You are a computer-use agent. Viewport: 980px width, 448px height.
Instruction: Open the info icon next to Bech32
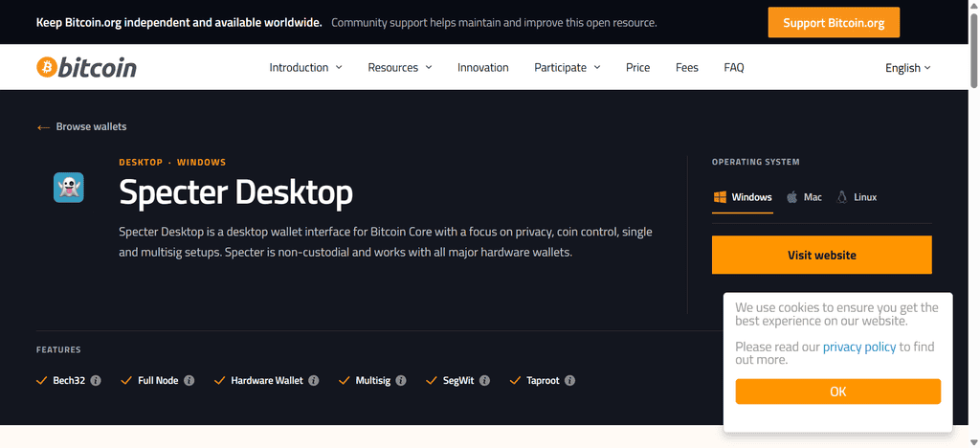coord(96,381)
